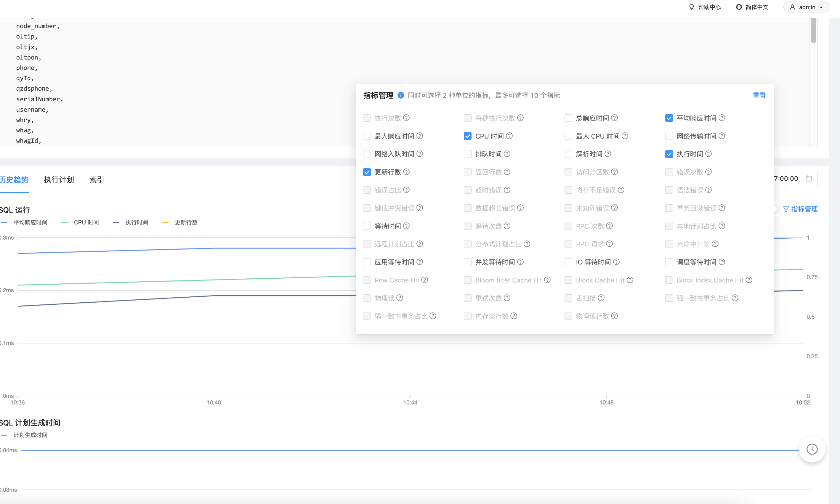Viewport: 840px width, 504px height.
Task: Switch to the 索引 tab
Action: click(97, 180)
